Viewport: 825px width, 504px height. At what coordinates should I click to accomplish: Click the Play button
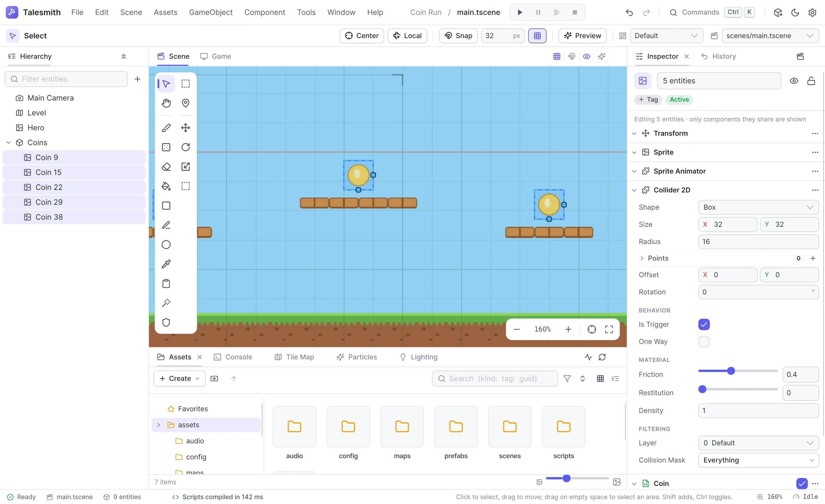[520, 12]
